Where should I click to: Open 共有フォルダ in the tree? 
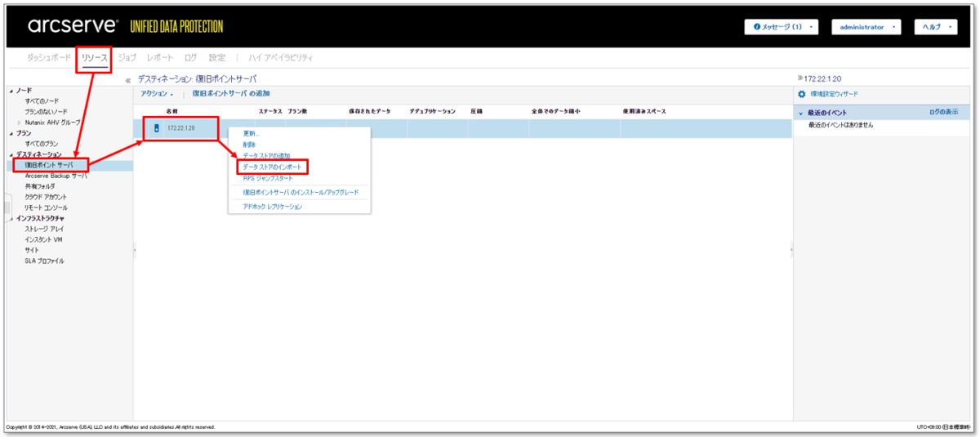click(40, 186)
